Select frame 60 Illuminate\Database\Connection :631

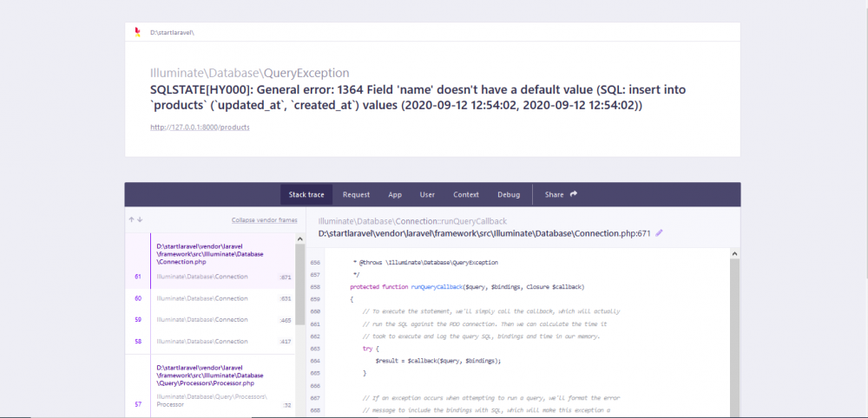(210, 298)
